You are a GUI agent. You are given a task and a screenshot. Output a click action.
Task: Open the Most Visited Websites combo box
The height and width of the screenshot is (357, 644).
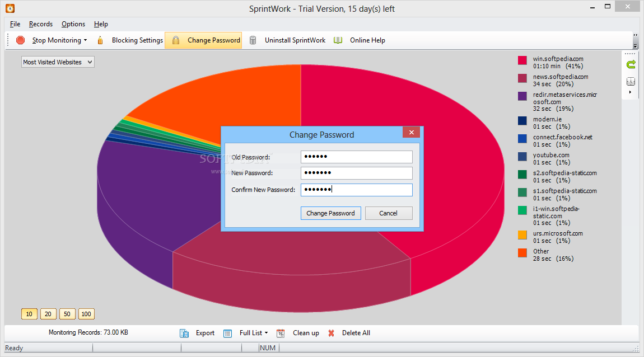click(x=58, y=62)
